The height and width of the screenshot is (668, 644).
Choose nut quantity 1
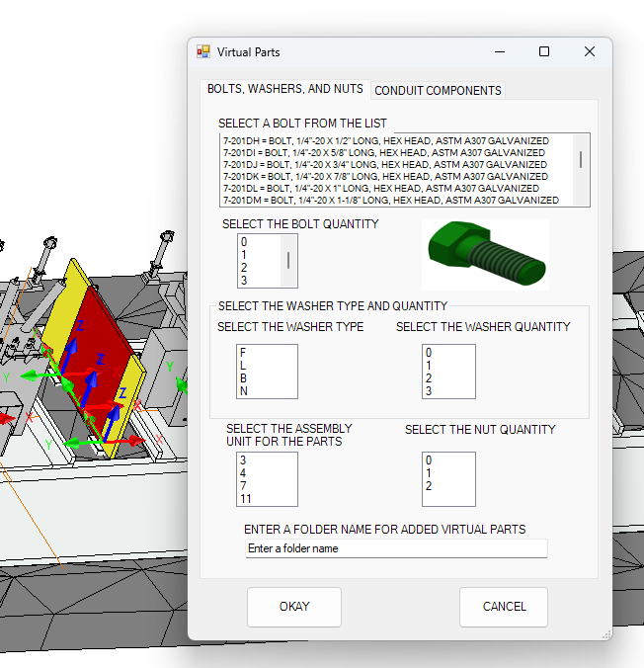pos(448,473)
